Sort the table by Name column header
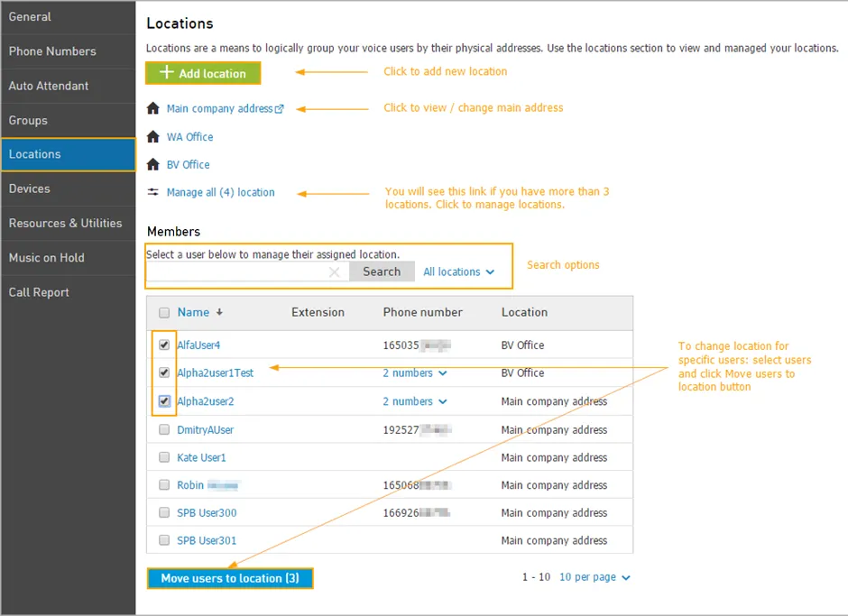The width and height of the screenshot is (848, 616). (193, 312)
